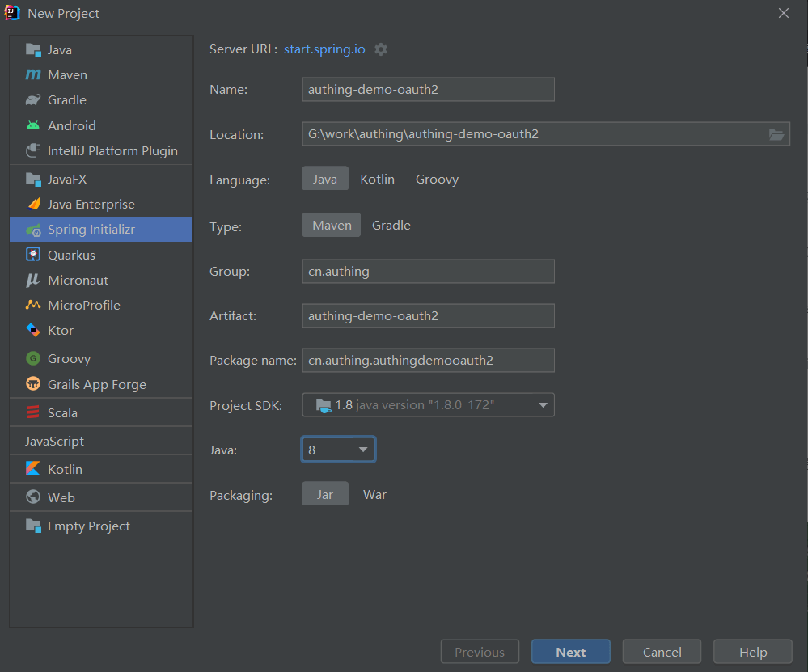The height and width of the screenshot is (672, 808).
Task: Open the start.spring.io link
Action: click(324, 49)
